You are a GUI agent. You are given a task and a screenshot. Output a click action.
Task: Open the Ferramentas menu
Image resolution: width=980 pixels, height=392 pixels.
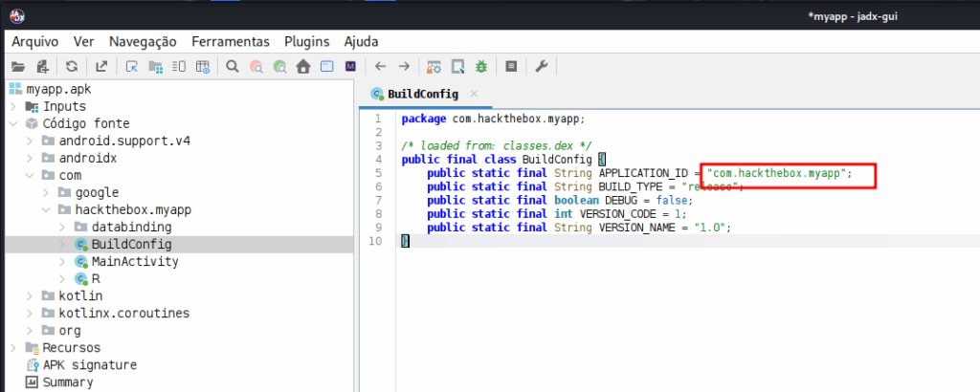click(232, 41)
